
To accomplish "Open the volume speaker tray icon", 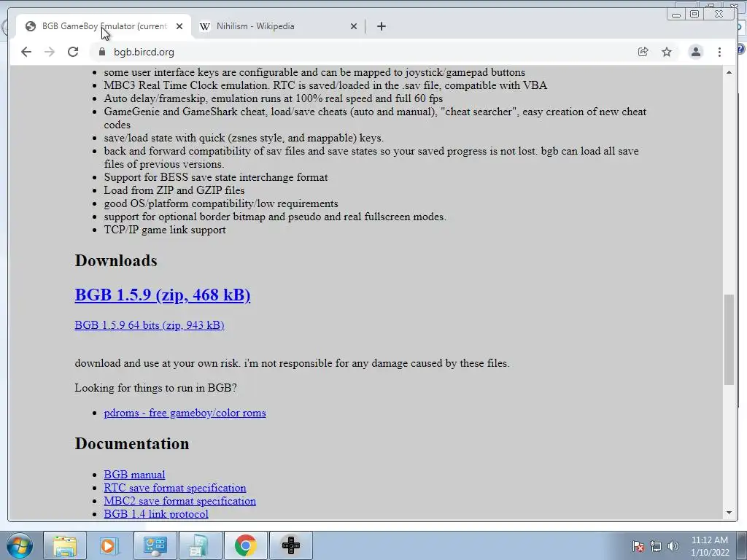I will pyautogui.click(x=673, y=546).
